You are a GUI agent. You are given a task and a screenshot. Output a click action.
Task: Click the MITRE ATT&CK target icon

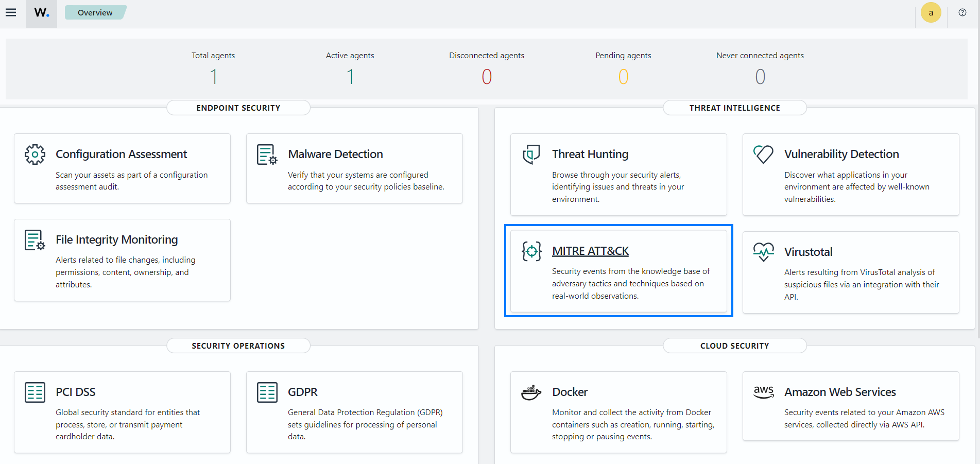[531, 251]
